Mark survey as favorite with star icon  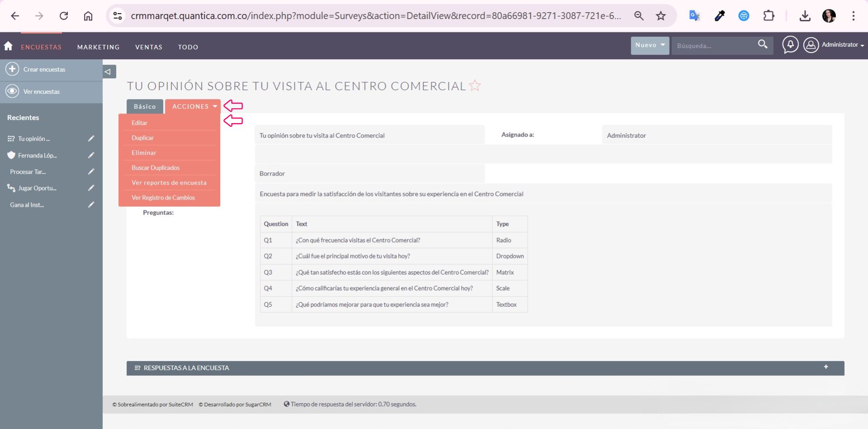(x=475, y=86)
